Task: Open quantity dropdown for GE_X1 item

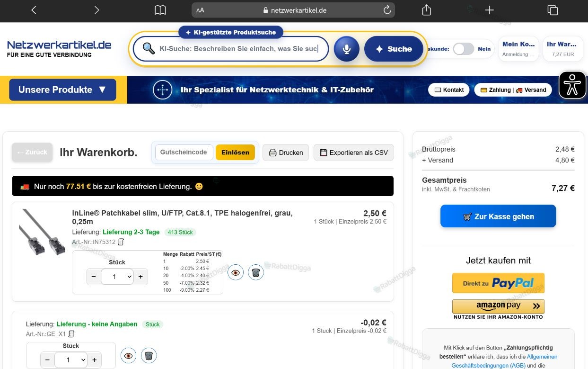Action: pos(71,360)
